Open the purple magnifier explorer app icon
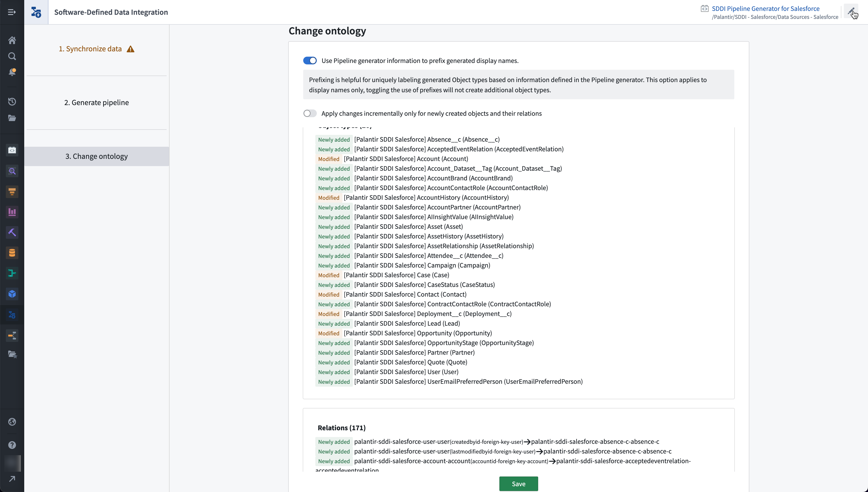 tap(12, 171)
